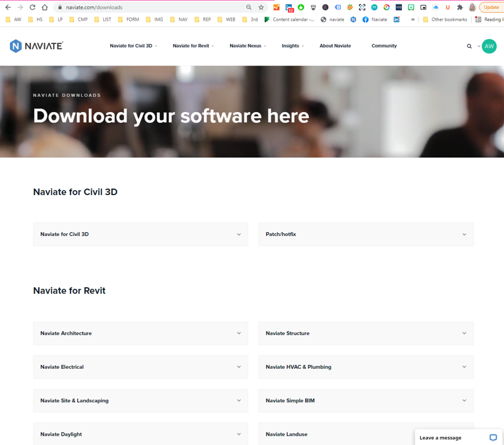The width and height of the screenshot is (504, 445).
Task: Open the orange U extension icon
Action: [x=448, y=7]
